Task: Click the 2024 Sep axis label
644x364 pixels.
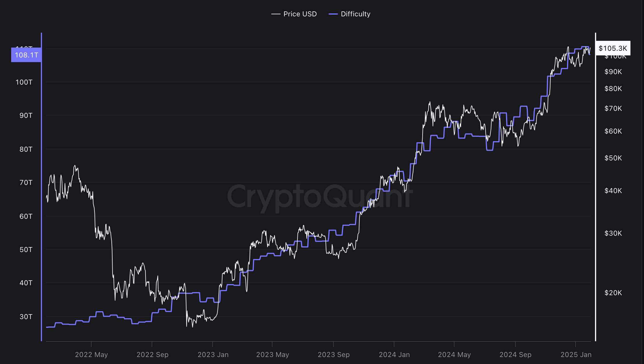Action: tap(515, 355)
